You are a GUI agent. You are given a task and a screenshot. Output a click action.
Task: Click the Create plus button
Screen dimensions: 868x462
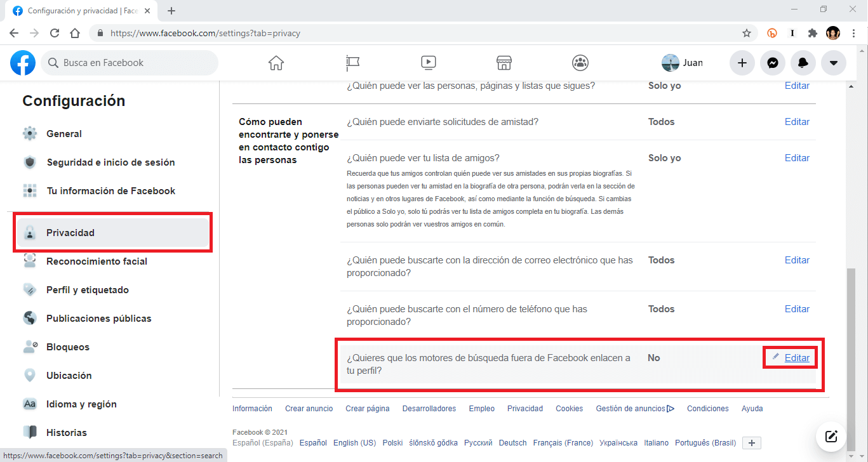click(742, 63)
